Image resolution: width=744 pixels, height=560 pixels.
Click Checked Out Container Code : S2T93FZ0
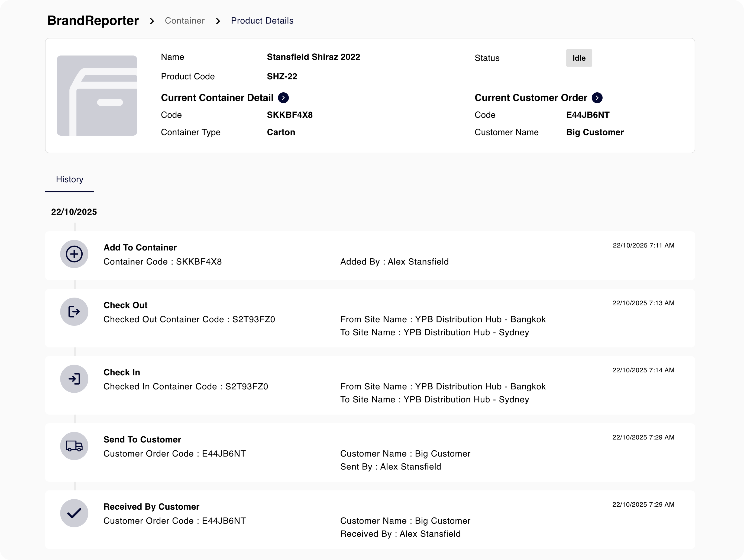pyautogui.click(x=189, y=320)
